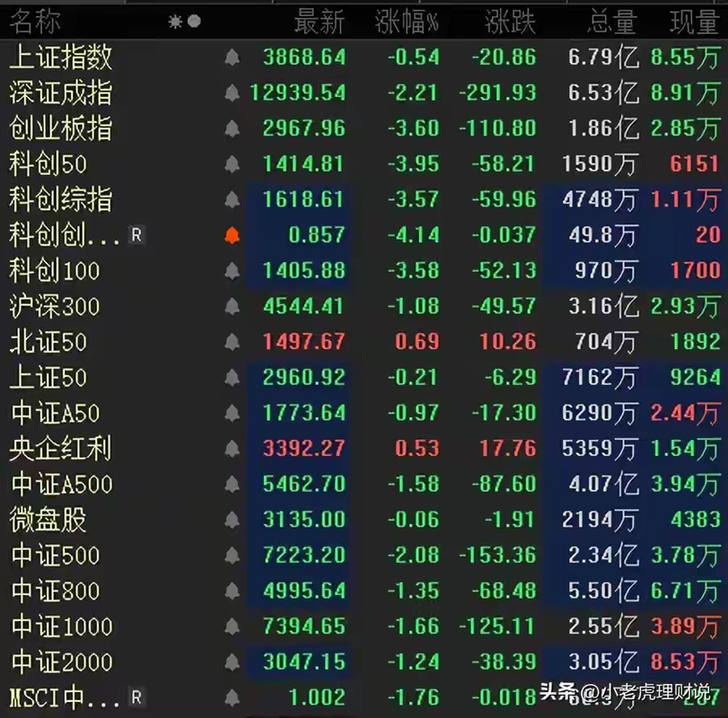Sort by the 现量 column header
This screenshot has width=728, height=718.
click(694, 22)
